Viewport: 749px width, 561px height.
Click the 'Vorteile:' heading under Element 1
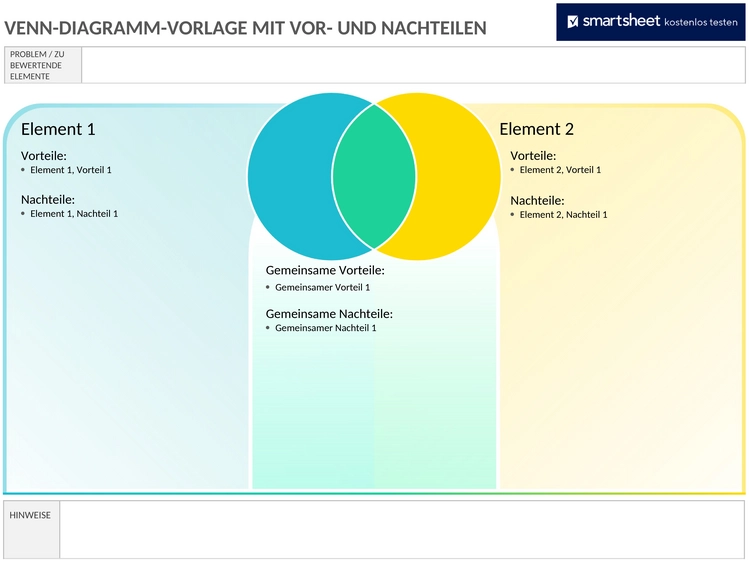tap(43, 156)
